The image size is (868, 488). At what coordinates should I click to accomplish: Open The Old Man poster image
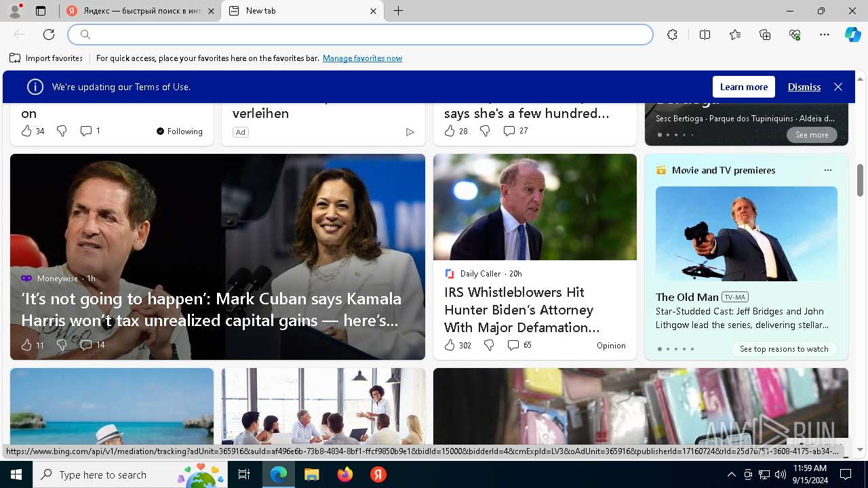point(747,234)
